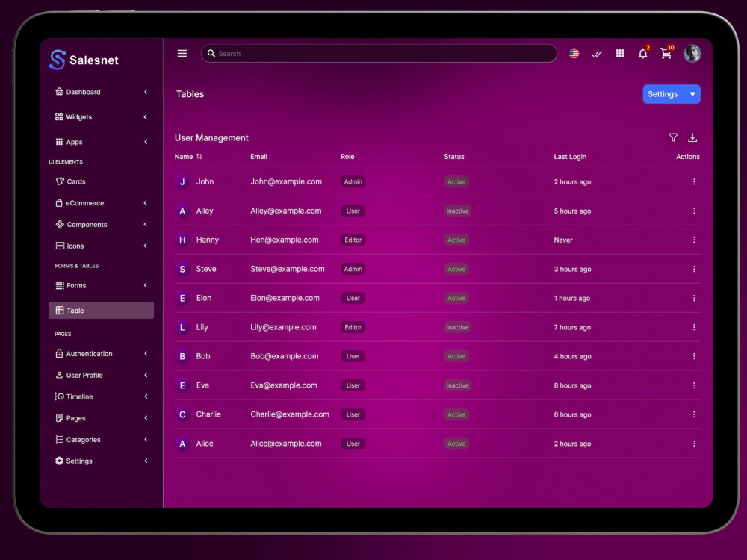Open the Settings button dropdown arrow
Screen dimensions: 747x560
pyautogui.click(x=692, y=94)
